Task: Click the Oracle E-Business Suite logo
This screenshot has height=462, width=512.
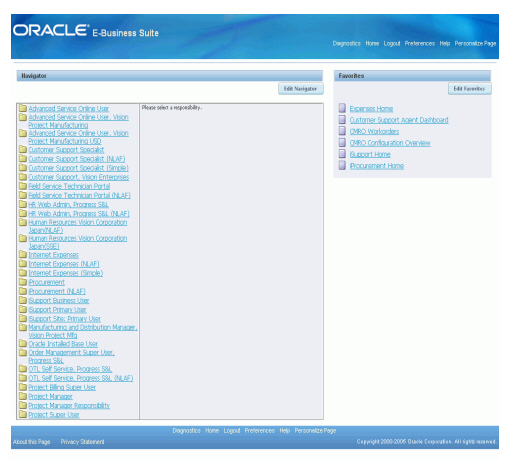Action: tap(86, 31)
